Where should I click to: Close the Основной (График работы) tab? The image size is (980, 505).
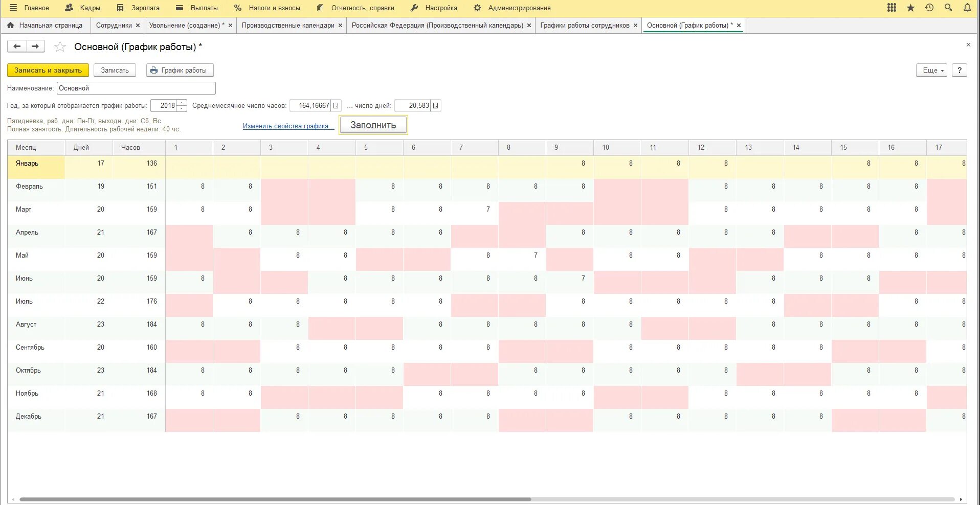tap(739, 26)
